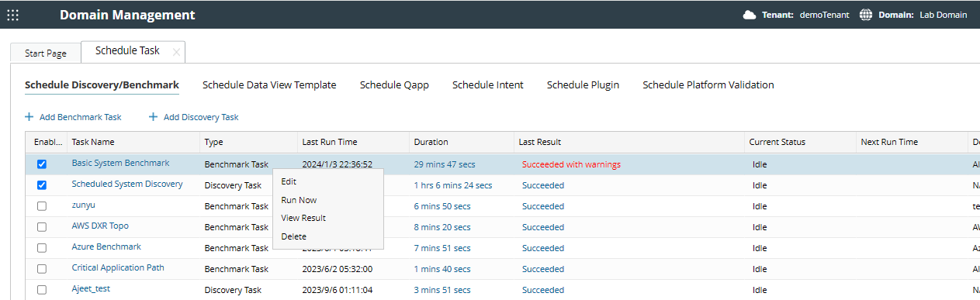Go to the Schedule Platform Validation section
This screenshot has height=300, width=980.
click(x=708, y=85)
